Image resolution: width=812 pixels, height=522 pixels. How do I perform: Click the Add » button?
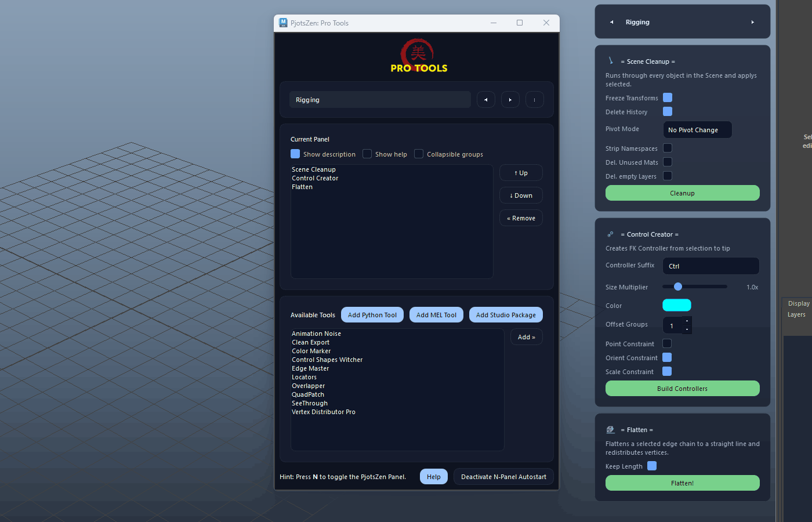click(527, 337)
